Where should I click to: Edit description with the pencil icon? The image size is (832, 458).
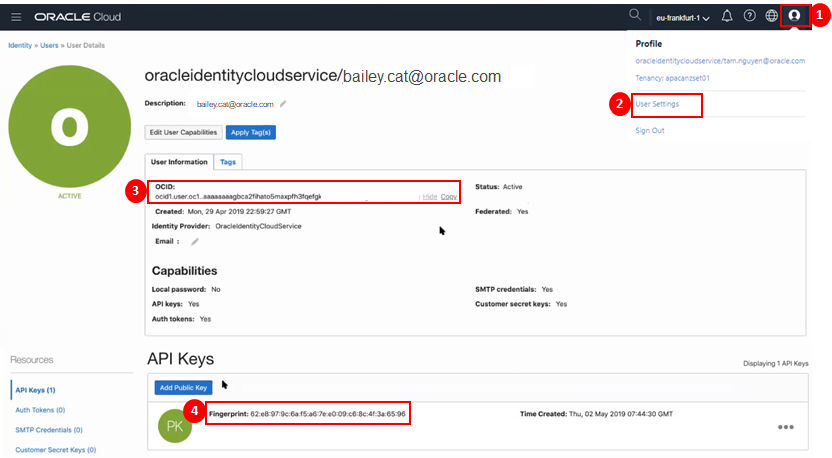[x=283, y=103]
